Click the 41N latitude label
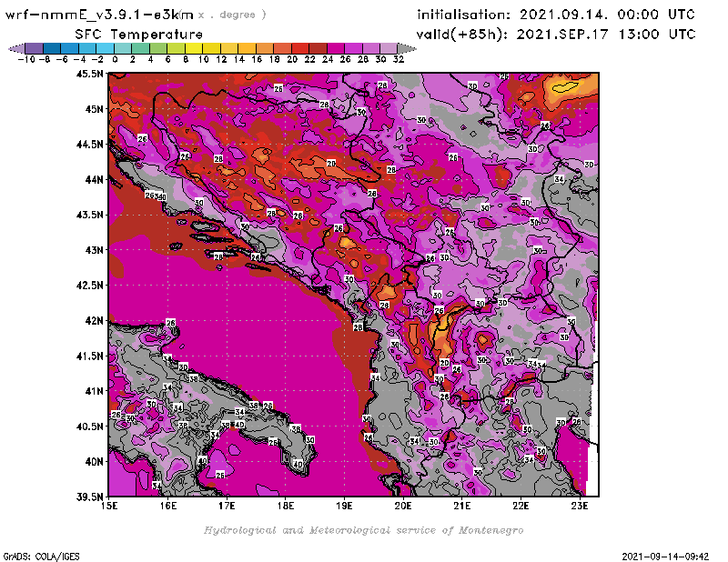This screenshot has width=728, height=562. pos(94,391)
